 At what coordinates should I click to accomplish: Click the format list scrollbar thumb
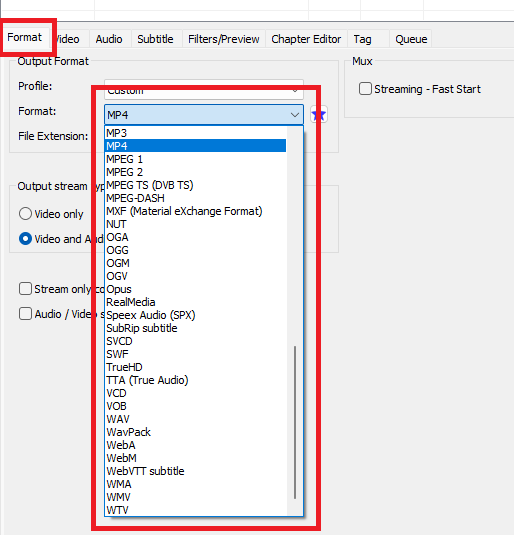295,422
